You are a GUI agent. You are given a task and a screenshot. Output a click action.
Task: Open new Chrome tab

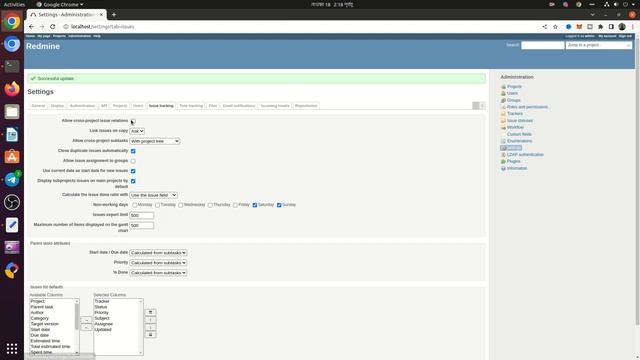pos(114,15)
